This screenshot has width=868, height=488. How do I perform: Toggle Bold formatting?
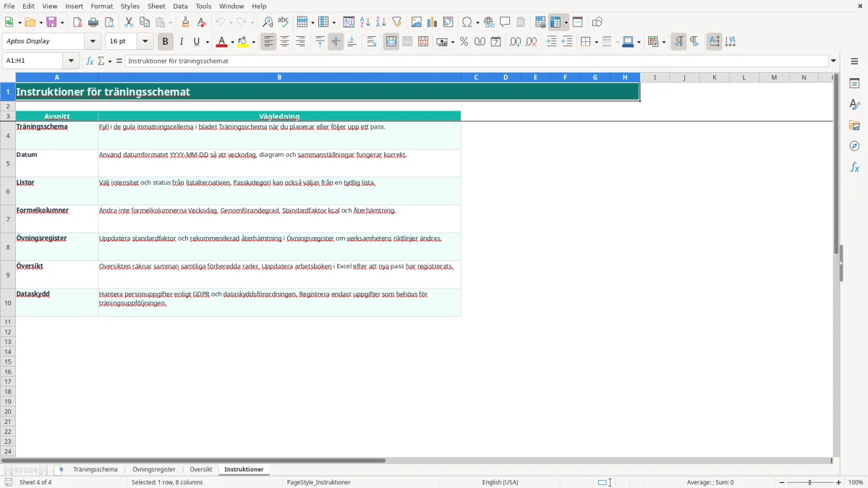coord(166,42)
